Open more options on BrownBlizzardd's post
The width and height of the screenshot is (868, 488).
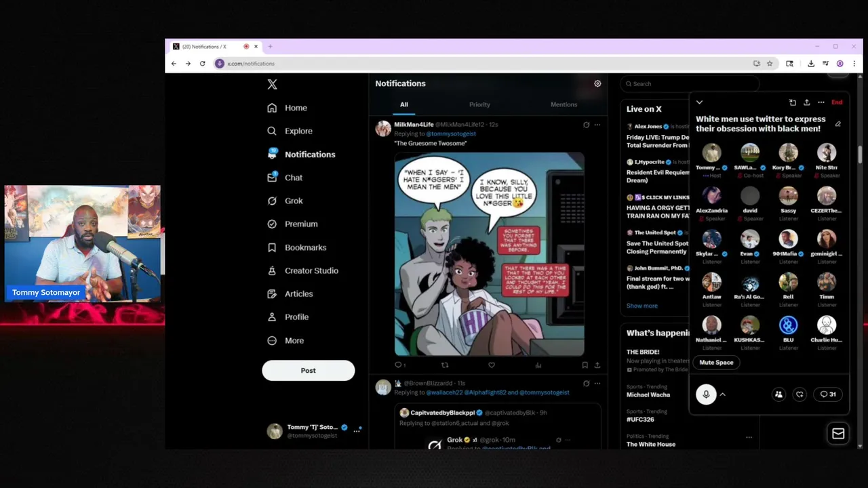point(597,384)
